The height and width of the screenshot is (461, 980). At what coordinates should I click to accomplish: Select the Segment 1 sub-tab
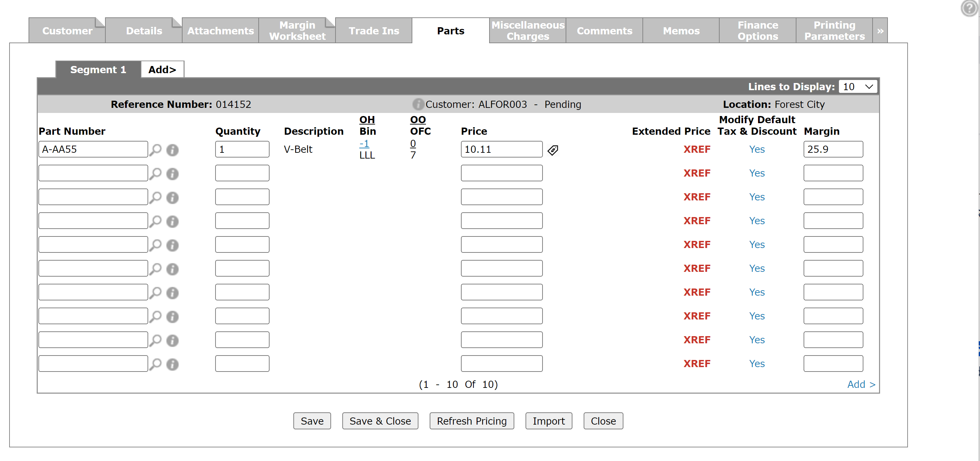pyautogui.click(x=98, y=70)
